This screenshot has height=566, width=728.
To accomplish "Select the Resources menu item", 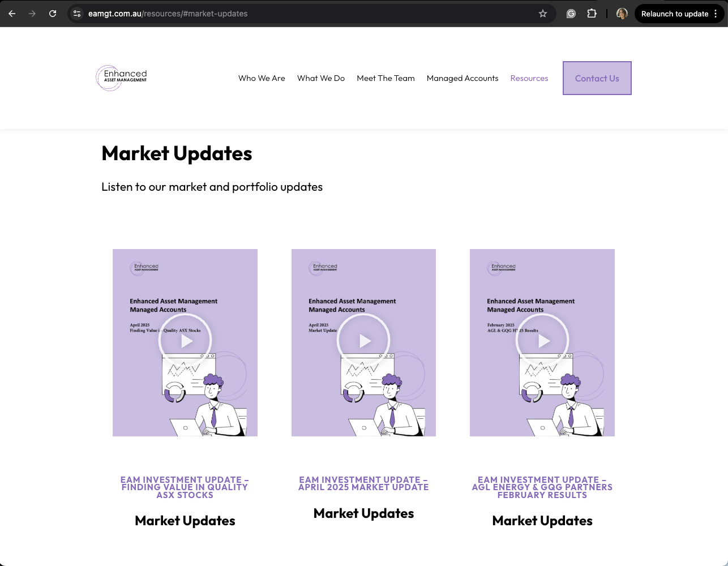I will (529, 78).
